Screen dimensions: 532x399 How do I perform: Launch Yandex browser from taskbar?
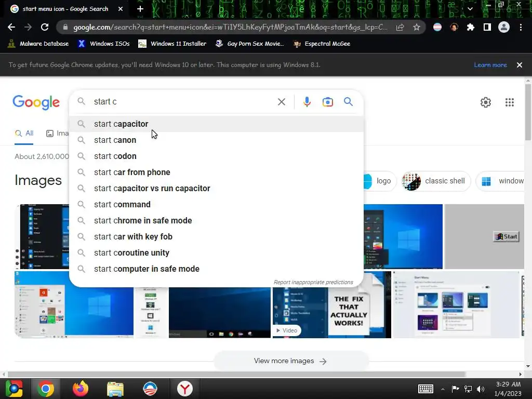[x=185, y=389]
